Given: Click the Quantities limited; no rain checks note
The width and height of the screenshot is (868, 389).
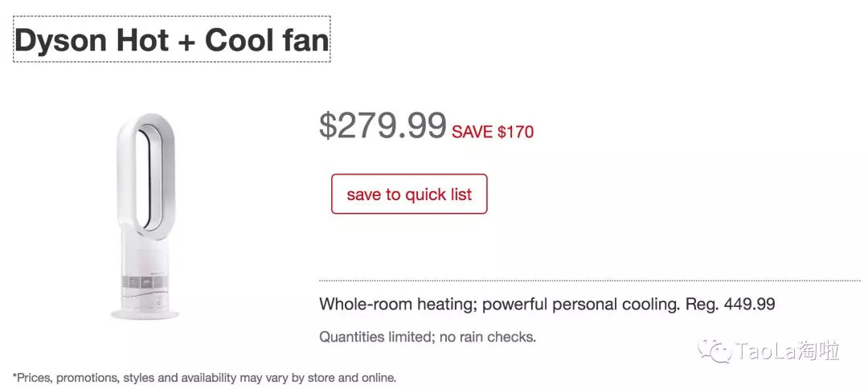Looking at the screenshot, I should 427,337.
